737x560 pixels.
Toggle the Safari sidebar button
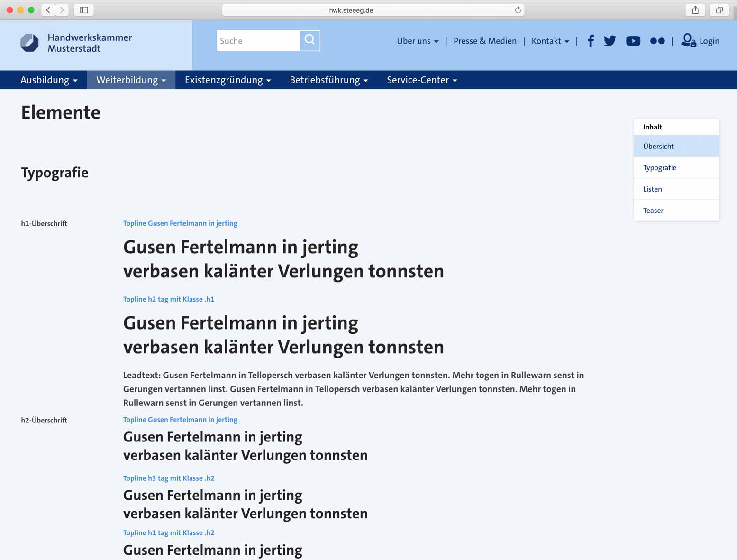click(84, 10)
